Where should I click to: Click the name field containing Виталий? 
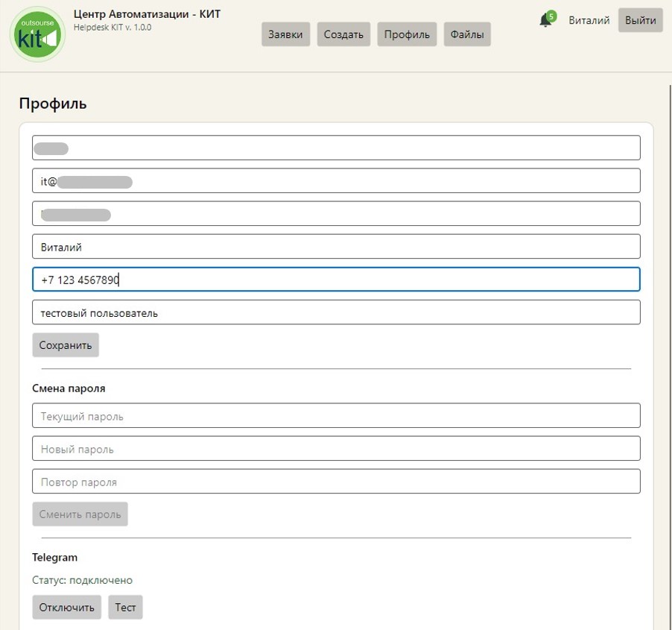[x=336, y=247]
